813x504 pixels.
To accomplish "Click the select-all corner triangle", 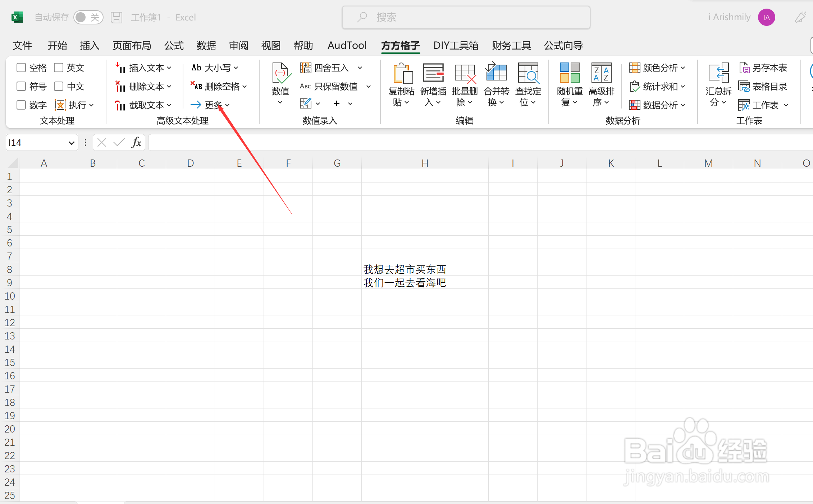I will coord(13,163).
